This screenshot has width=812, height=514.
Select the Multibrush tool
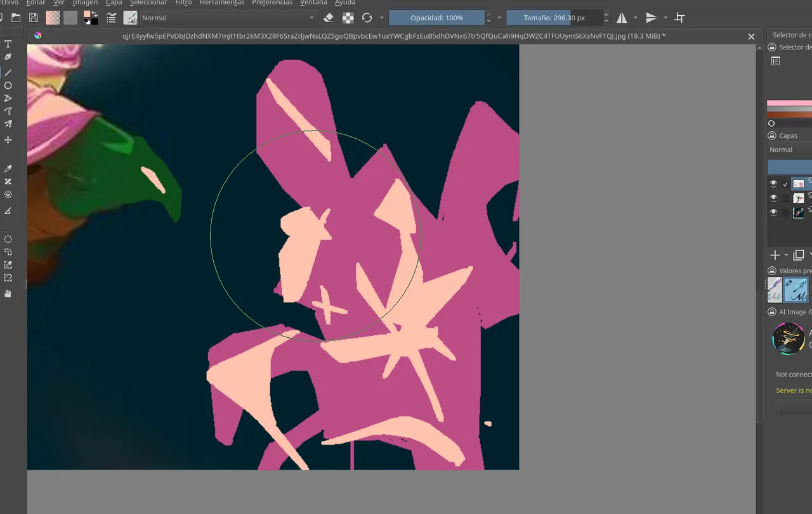point(8,124)
